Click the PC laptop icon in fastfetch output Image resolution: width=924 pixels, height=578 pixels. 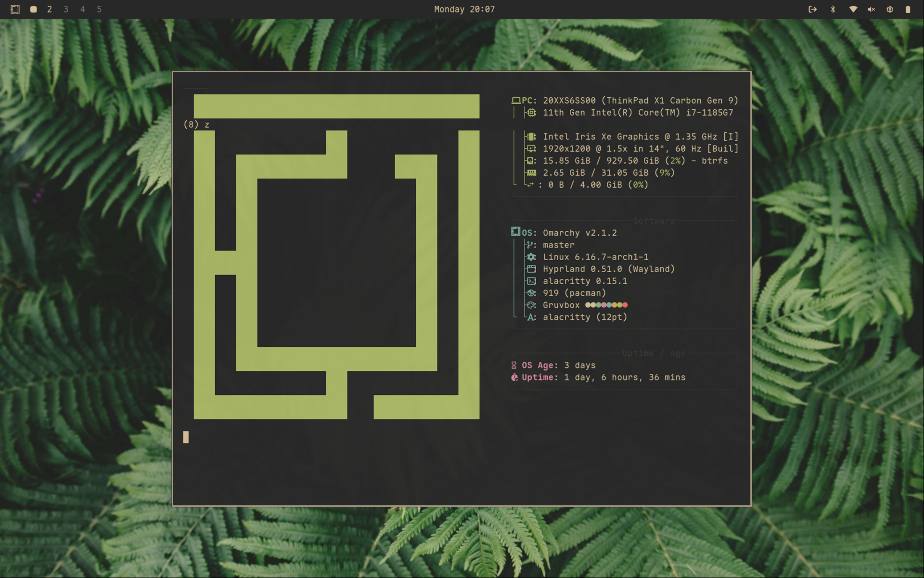(516, 100)
